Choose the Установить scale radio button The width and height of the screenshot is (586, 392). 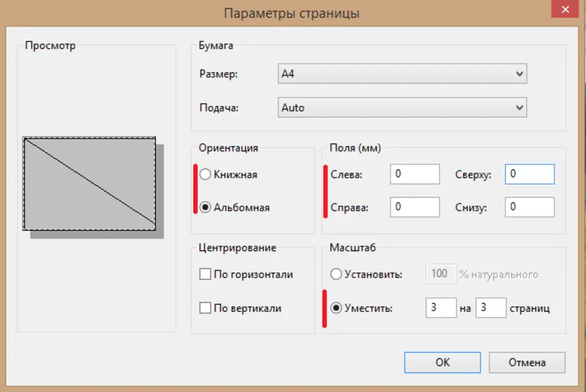tap(336, 274)
